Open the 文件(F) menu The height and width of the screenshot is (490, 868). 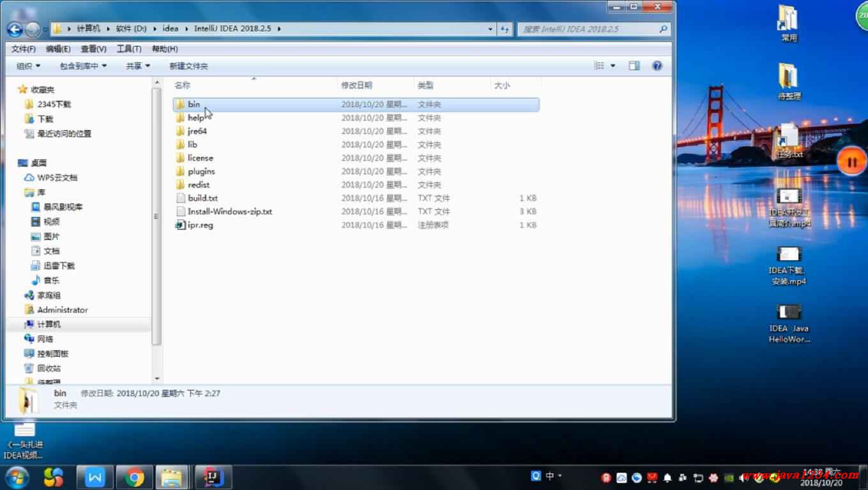[x=24, y=48]
